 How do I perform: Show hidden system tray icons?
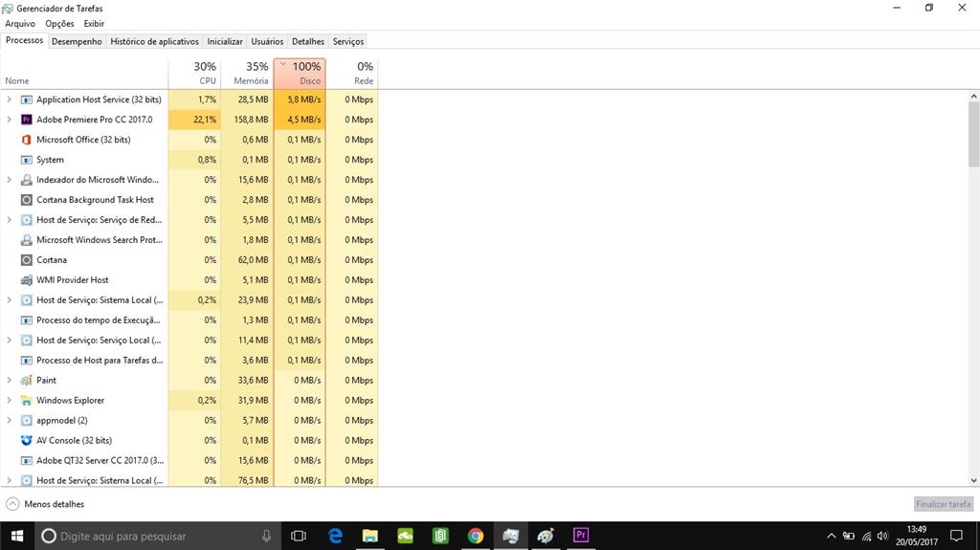tap(832, 536)
